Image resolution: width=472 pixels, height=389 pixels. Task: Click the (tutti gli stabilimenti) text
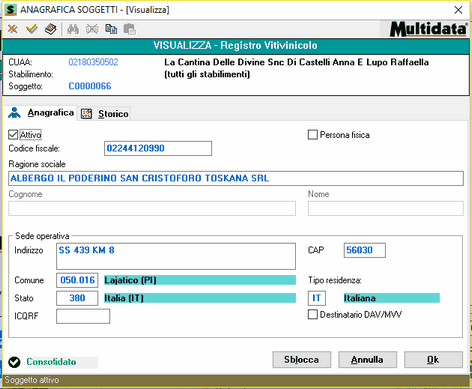coord(207,74)
